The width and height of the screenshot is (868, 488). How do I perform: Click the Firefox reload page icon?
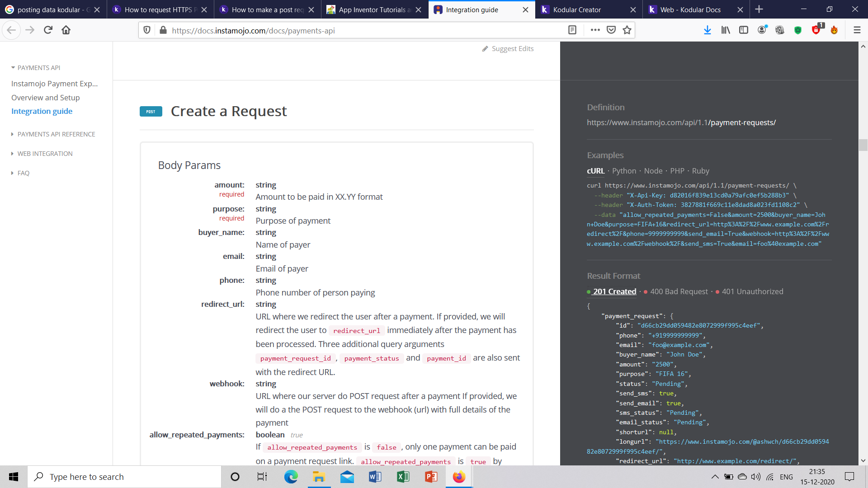point(48,30)
